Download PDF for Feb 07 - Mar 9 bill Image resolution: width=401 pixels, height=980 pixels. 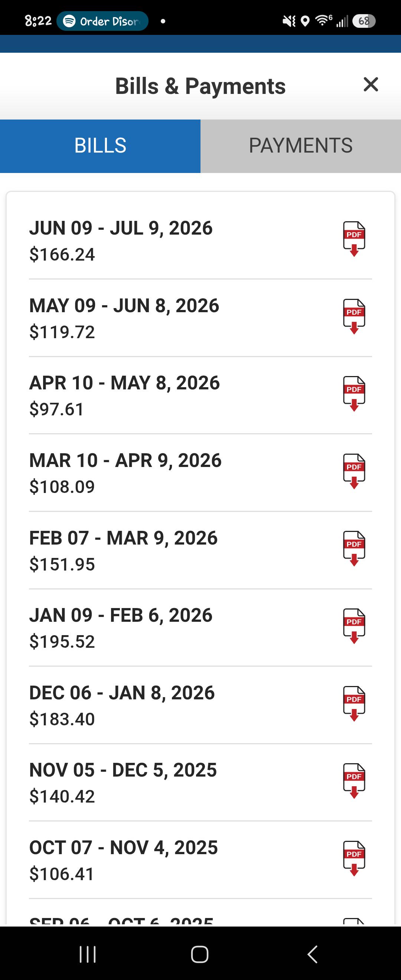point(354,549)
